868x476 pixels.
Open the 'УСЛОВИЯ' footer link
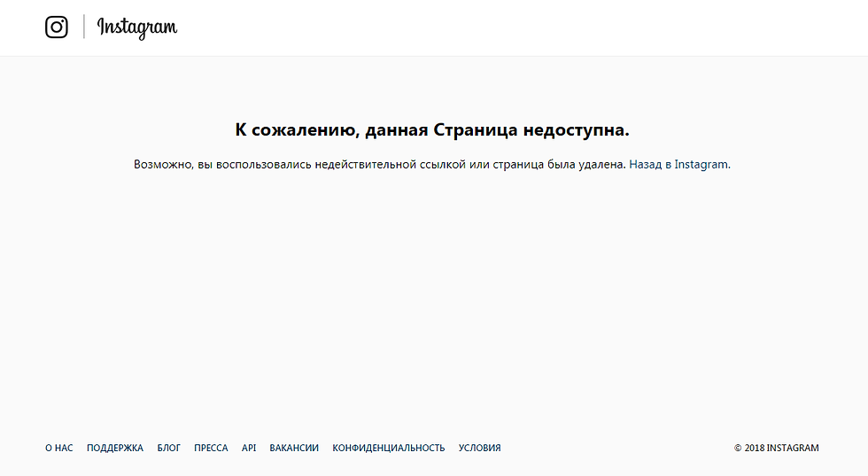[479, 448]
